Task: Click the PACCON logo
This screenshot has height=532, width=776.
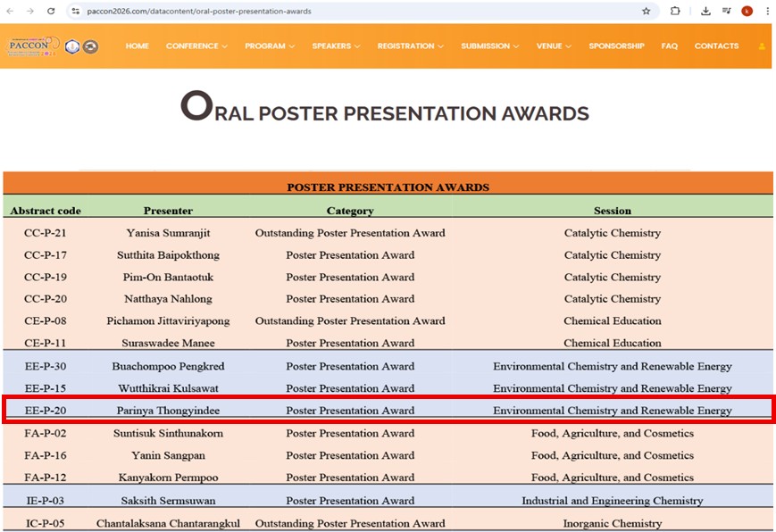Action: click(33, 46)
